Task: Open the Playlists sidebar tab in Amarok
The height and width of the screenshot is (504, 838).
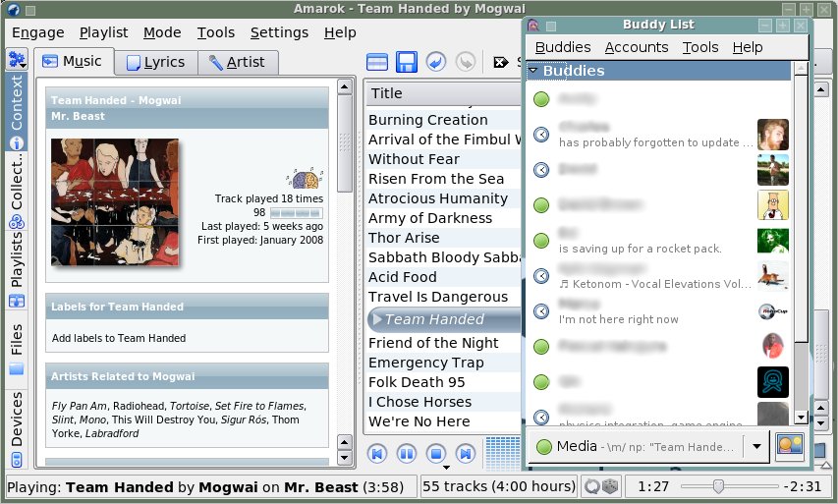Action: point(17,270)
